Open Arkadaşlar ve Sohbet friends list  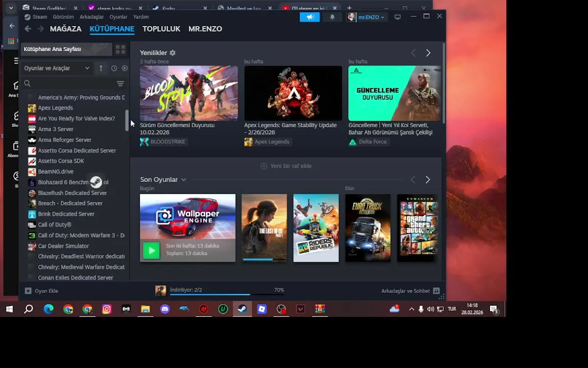[x=410, y=291]
